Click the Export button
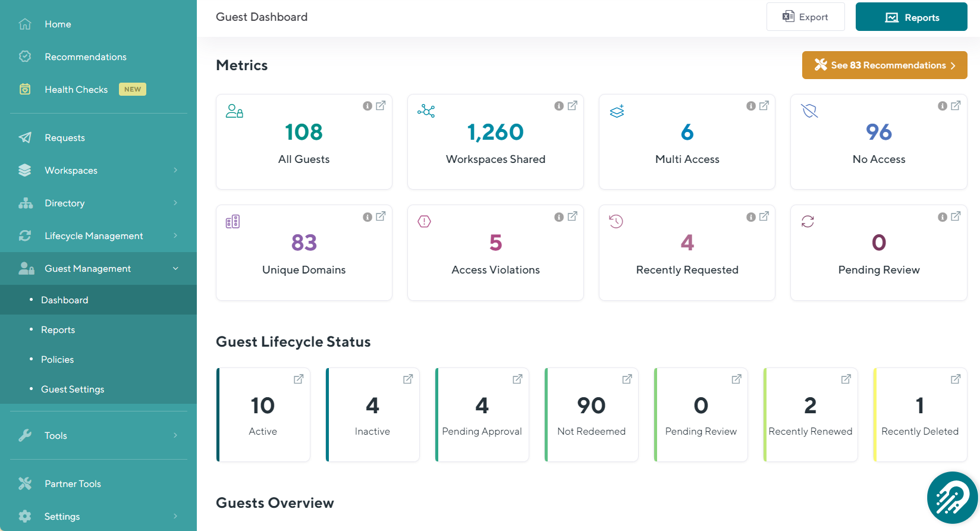 (805, 17)
